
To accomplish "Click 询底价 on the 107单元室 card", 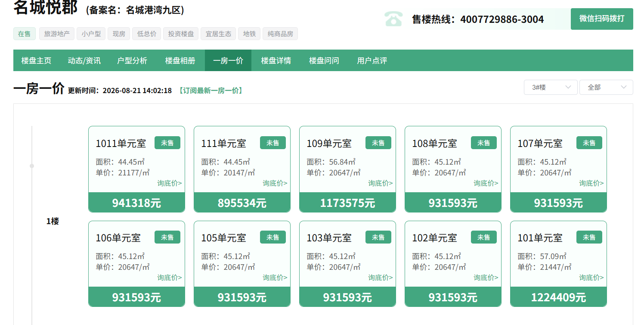I will 591,183.
